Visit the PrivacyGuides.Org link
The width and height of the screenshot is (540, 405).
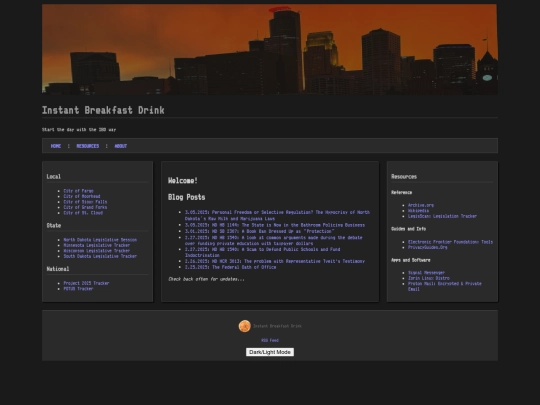(428, 247)
